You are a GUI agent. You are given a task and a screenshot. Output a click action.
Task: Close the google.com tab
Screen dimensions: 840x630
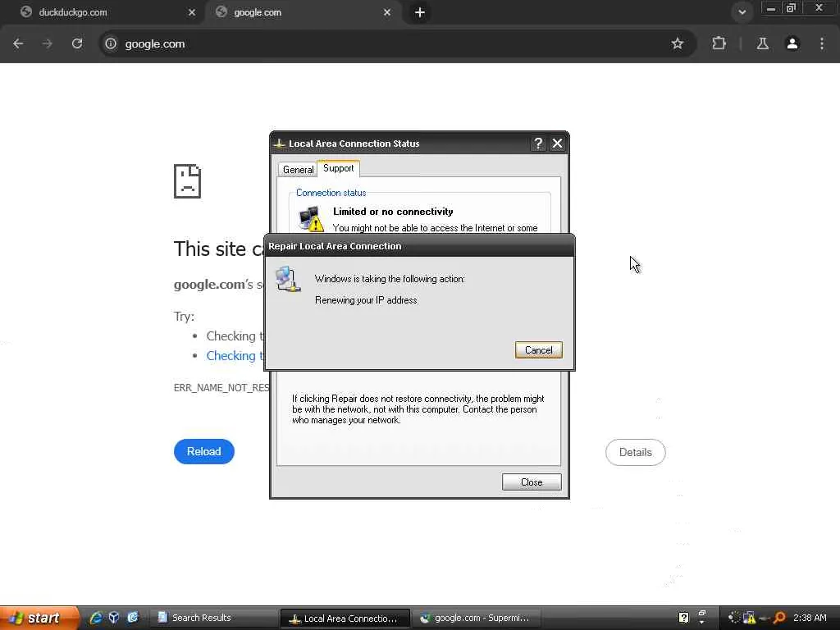click(x=387, y=12)
